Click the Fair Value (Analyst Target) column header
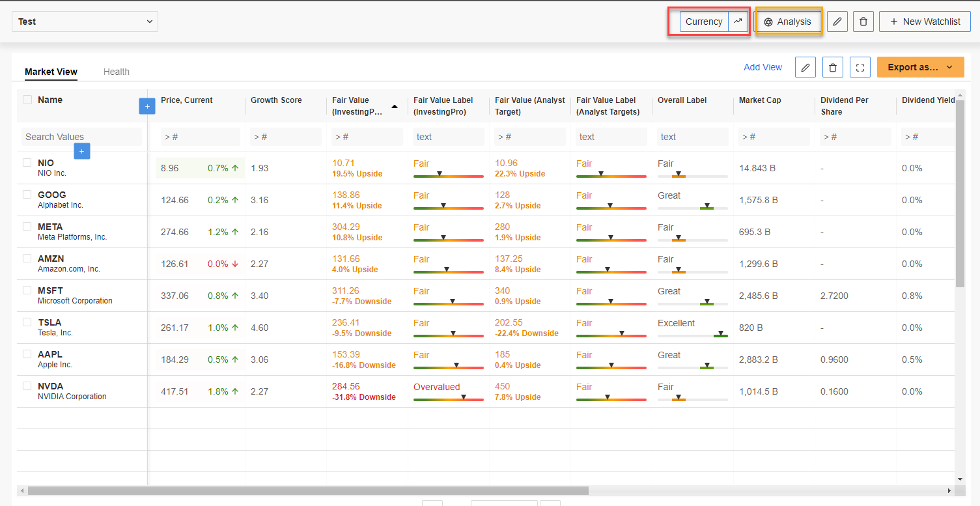The height and width of the screenshot is (506, 980). (530, 106)
